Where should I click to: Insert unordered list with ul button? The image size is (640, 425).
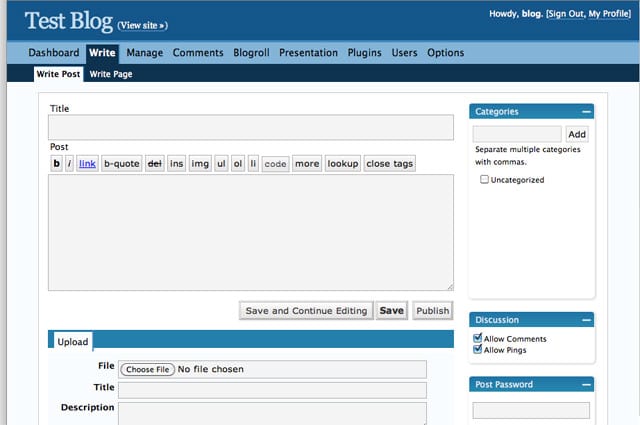coord(221,163)
